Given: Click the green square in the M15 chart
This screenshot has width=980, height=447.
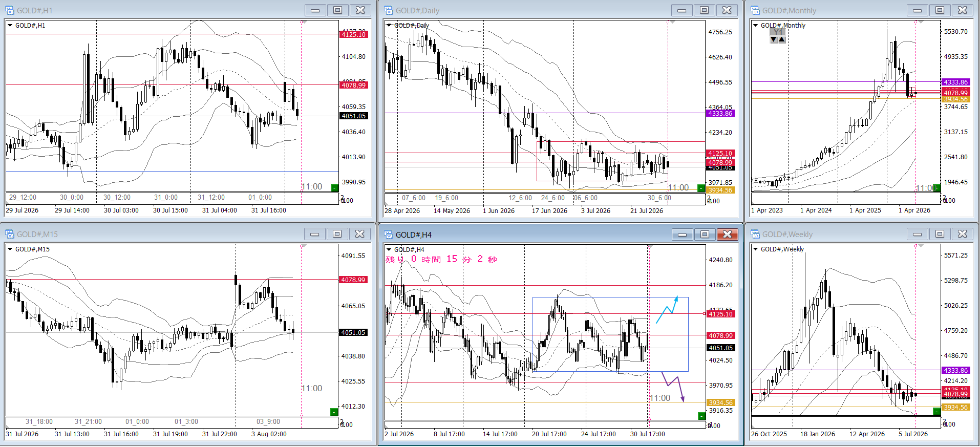Looking at the screenshot, I should point(334,412).
